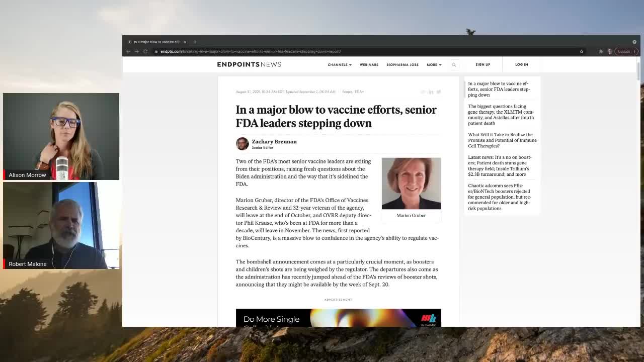Open sidebar 'Latest news: It's a no on boosters'
Viewport: 644px width, 362px height.
[x=500, y=165]
